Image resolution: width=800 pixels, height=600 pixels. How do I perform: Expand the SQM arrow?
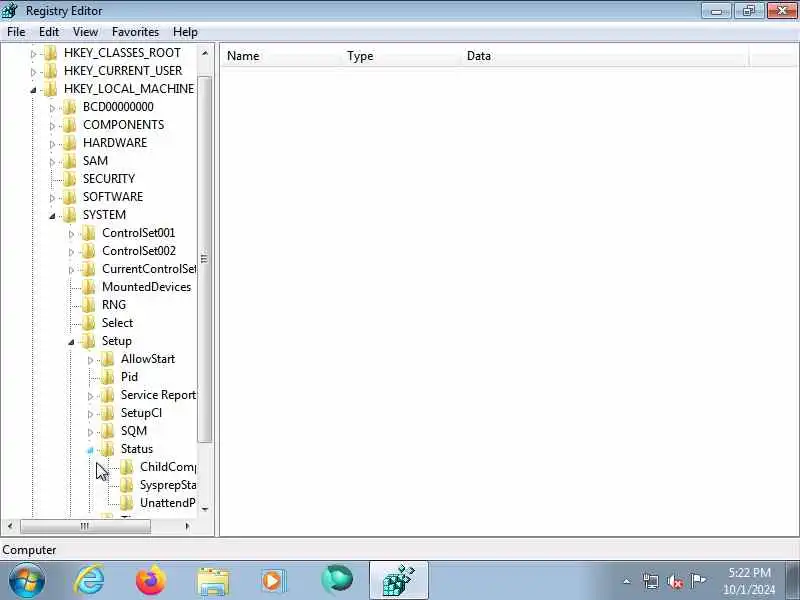click(90, 432)
